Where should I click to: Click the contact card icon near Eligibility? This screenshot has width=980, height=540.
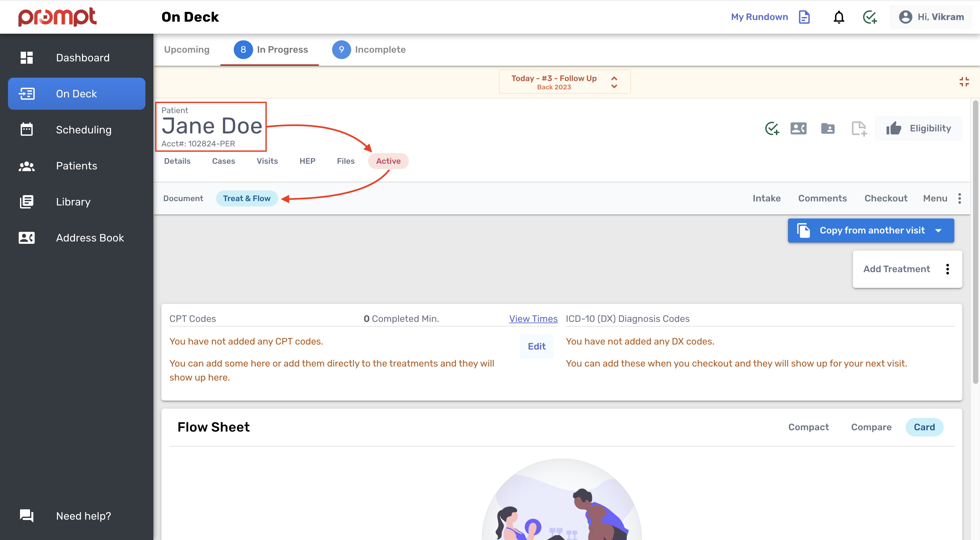point(798,129)
